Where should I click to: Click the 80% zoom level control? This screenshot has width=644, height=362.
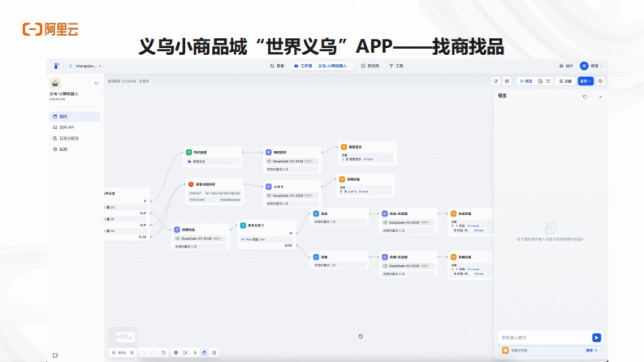pyautogui.click(x=122, y=352)
